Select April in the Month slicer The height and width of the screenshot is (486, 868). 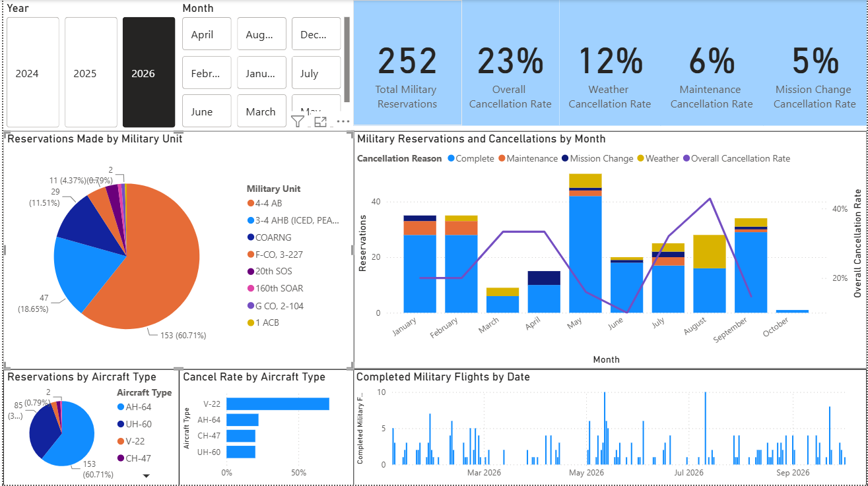[x=207, y=34]
